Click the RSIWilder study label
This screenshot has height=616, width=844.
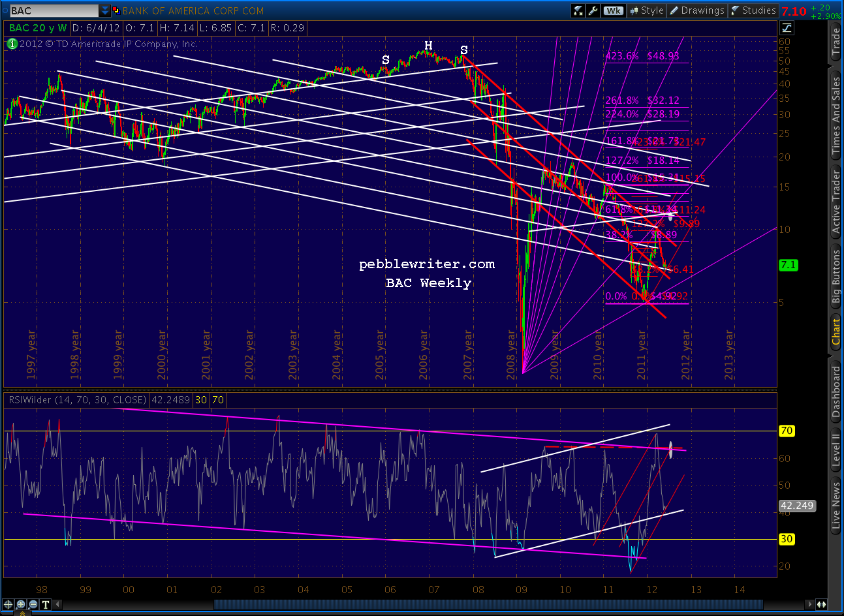[x=76, y=400]
